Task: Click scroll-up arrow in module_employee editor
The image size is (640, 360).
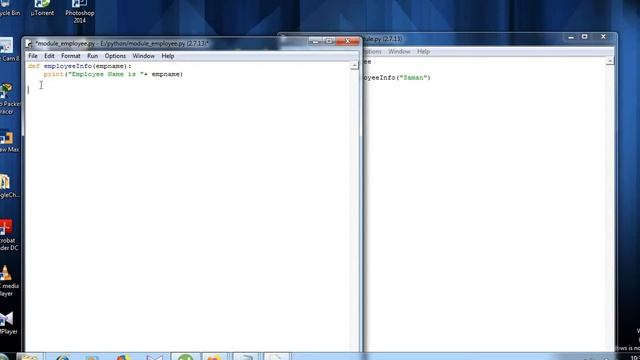Action: click(x=354, y=66)
